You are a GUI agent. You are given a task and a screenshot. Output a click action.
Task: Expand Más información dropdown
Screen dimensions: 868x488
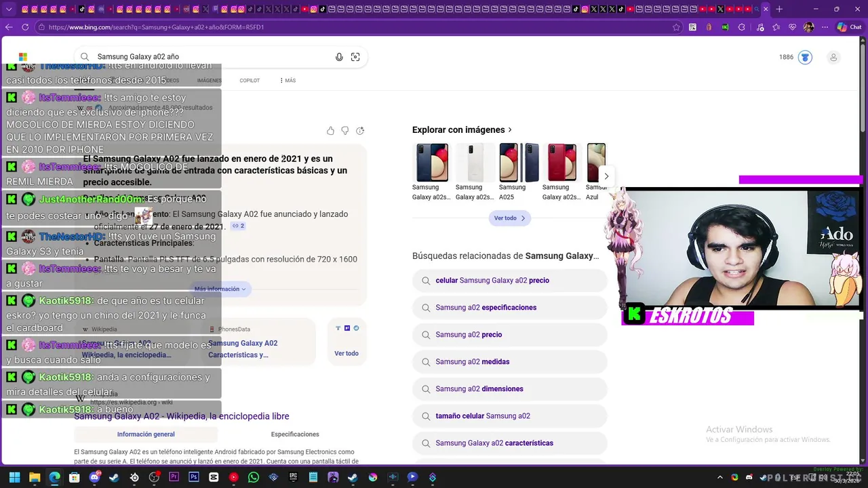coord(220,289)
